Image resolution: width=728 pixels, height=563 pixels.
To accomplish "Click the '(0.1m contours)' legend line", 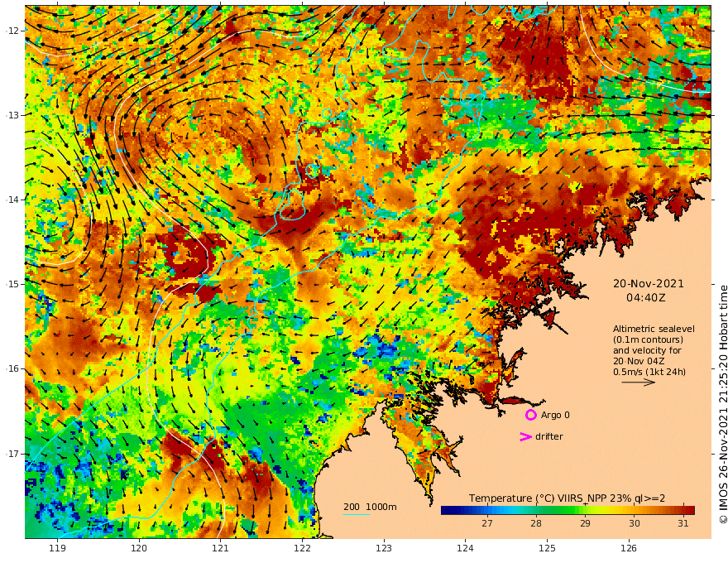I will click(648, 339).
